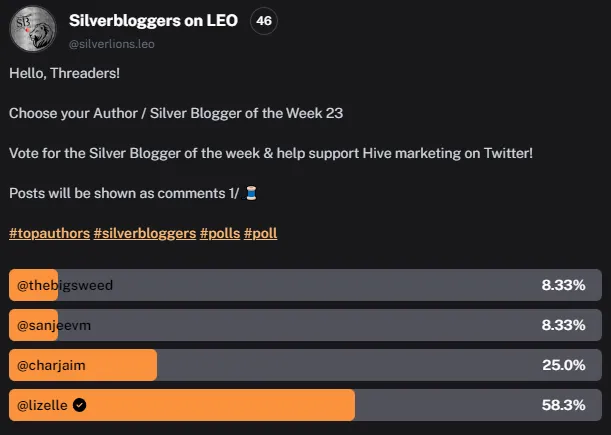The height and width of the screenshot is (435, 611).
Task: Click the 58.3% result percentage
Action: (563, 405)
